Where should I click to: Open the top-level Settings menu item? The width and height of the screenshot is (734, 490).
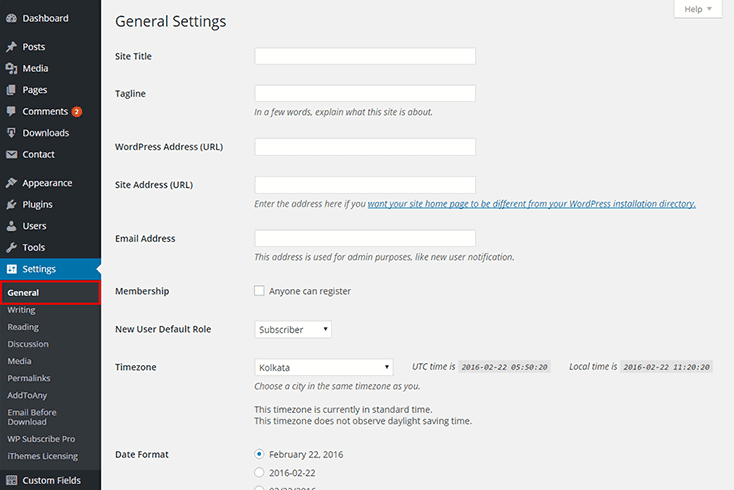pyautogui.click(x=51, y=269)
